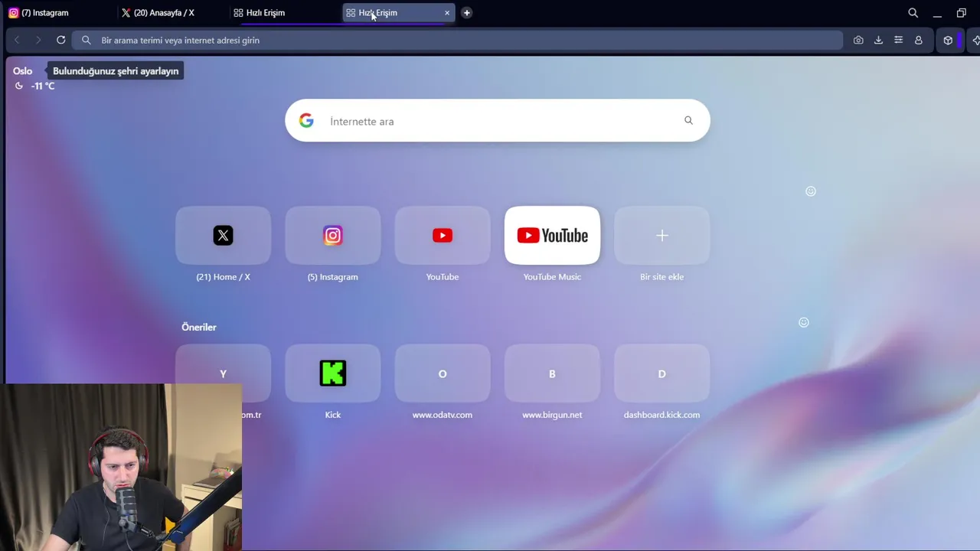
Task: Go back with the back arrow
Action: [17, 40]
